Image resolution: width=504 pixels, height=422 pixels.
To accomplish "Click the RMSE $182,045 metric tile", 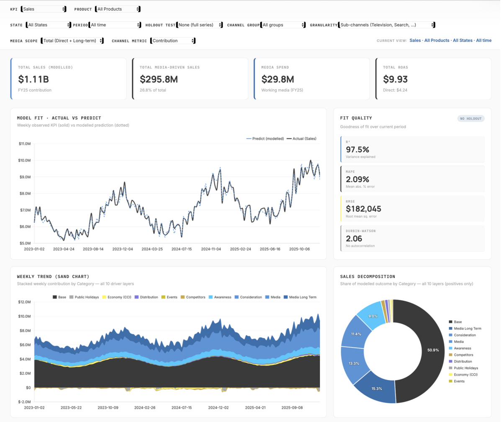I will tap(412, 208).
